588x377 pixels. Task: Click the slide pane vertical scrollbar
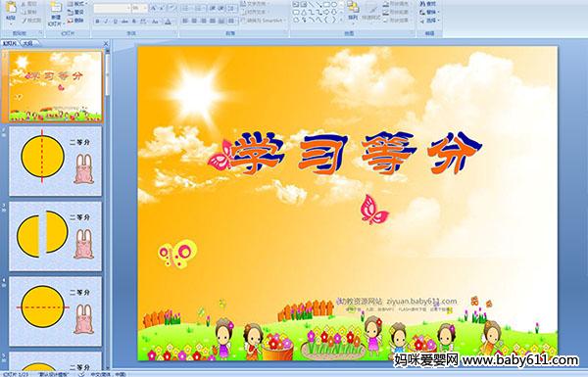tap(108, 209)
